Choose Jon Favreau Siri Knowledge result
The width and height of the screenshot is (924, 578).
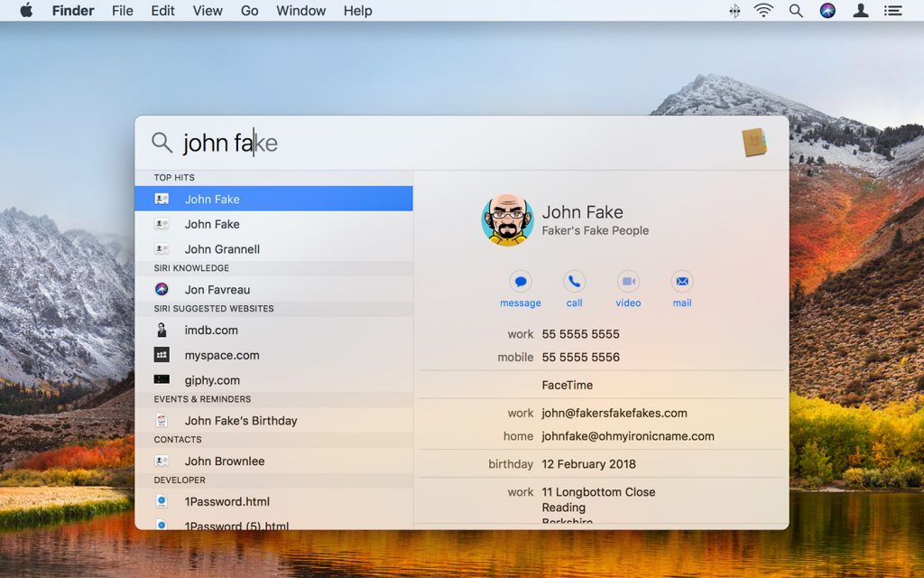pos(217,290)
